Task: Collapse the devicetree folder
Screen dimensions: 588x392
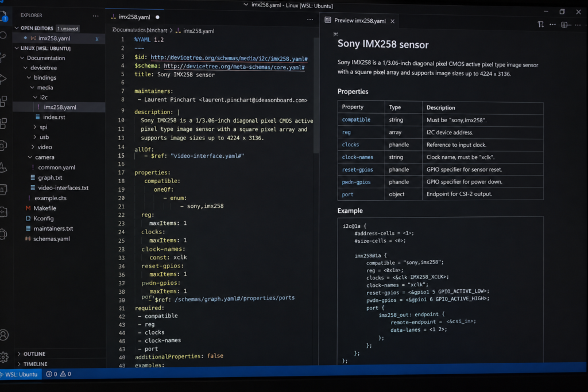Action: point(25,68)
